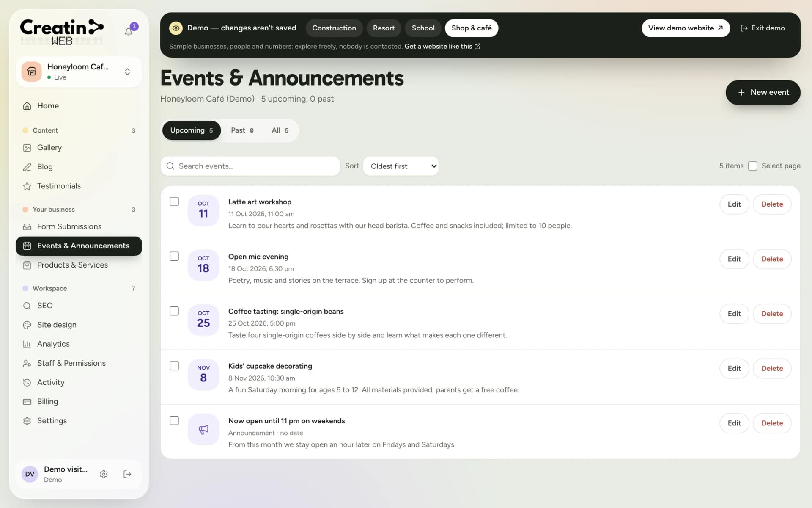Screen dimensions: 812x508
Task: Check the weekend hours announcement checkbox
Action: (174, 420)
